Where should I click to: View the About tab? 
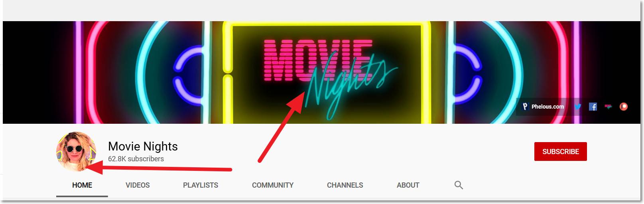(x=408, y=185)
